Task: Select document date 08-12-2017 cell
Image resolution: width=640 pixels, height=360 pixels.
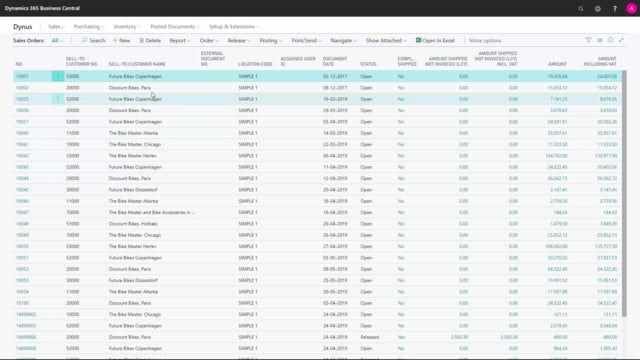Action: click(x=335, y=88)
